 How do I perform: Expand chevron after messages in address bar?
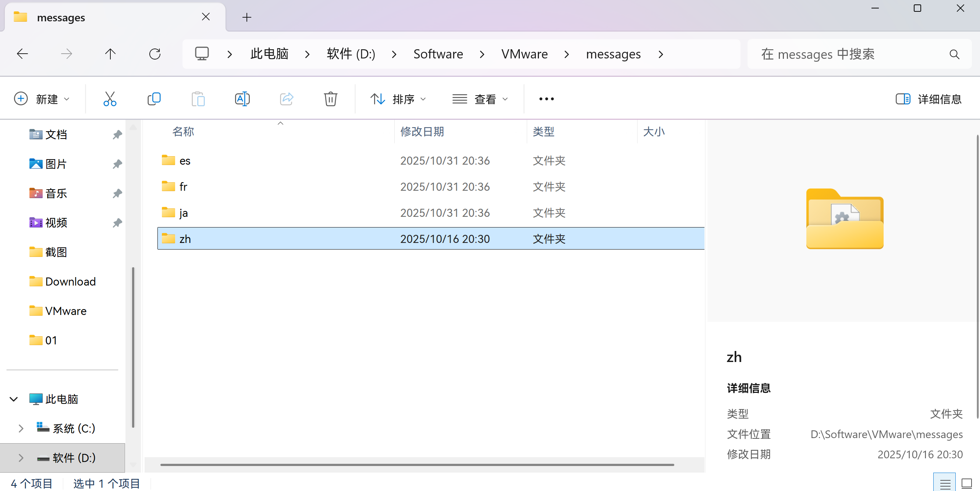(x=661, y=54)
